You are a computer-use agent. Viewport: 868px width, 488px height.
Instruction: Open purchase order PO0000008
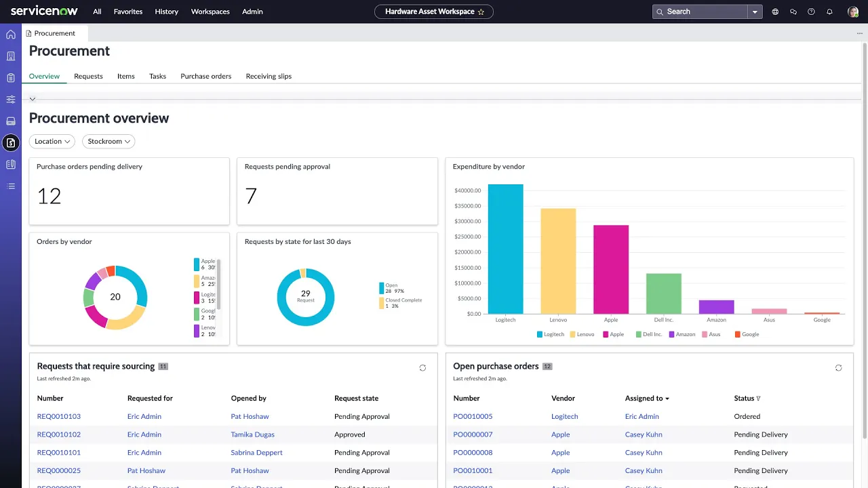tap(473, 453)
